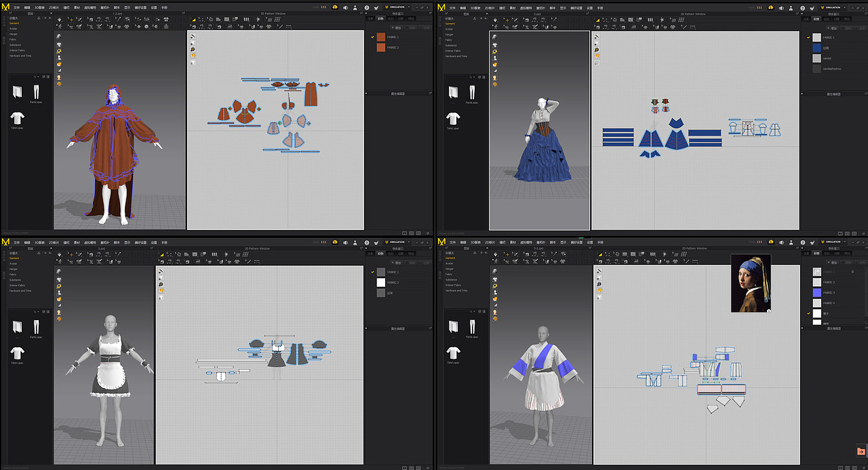Open SIMULATION mode dropdown in kimono window
This screenshot has height=470, width=868.
point(831,241)
